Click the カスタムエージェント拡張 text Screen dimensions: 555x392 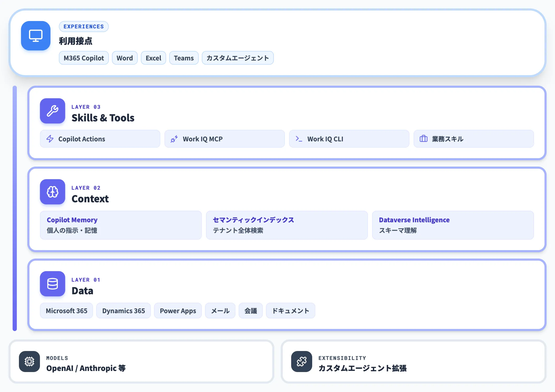363,368
